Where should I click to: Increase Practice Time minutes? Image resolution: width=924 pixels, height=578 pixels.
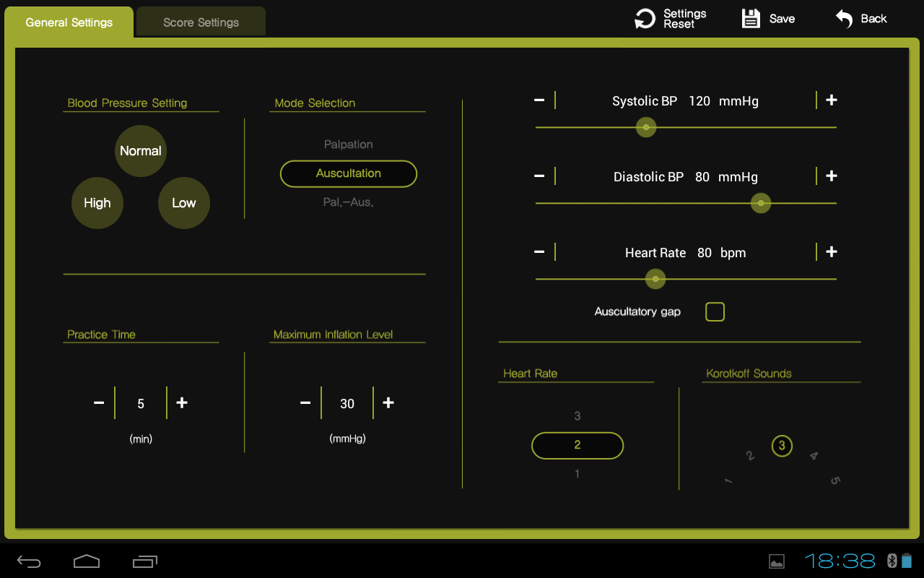[182, 403]
